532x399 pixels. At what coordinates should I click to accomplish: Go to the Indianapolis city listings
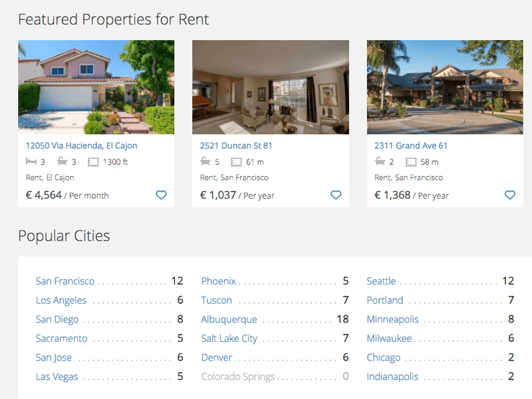(x=392, y=376)
